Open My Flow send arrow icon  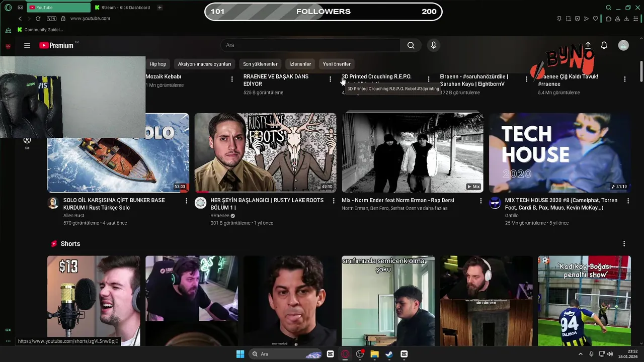click(586, 19)
